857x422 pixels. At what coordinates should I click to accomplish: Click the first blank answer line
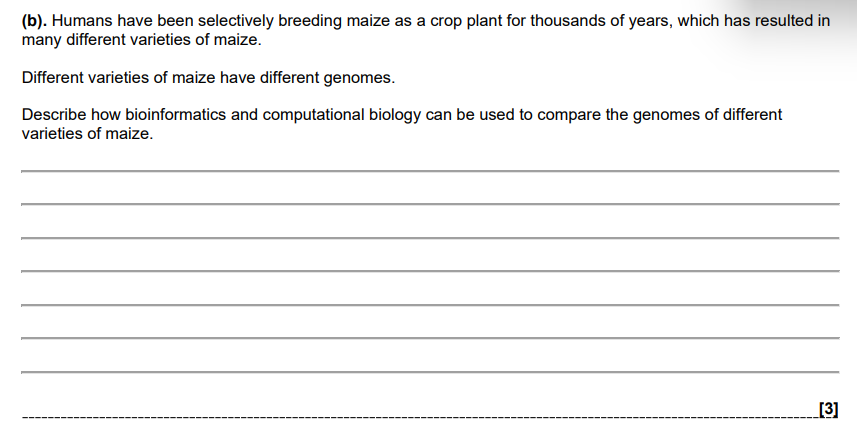coord(430,171)
